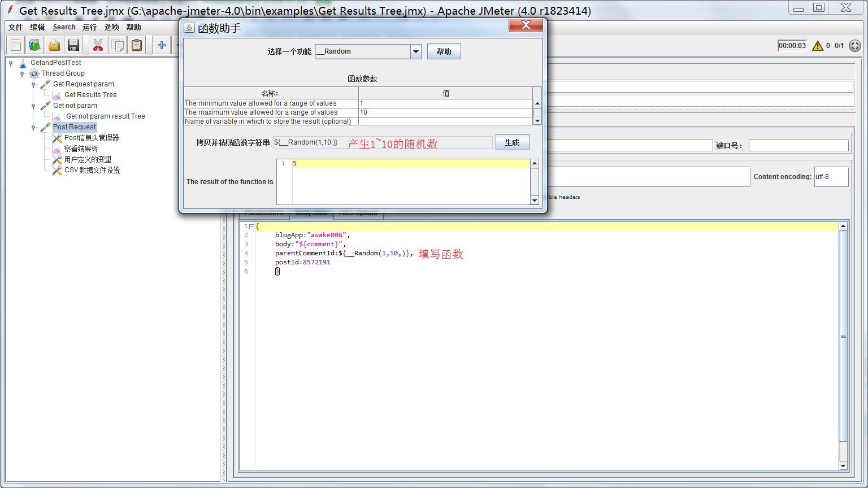Click the Content encoding utf-8 field
The width and height of the screenshot is (868, 488).
(831, 177)
